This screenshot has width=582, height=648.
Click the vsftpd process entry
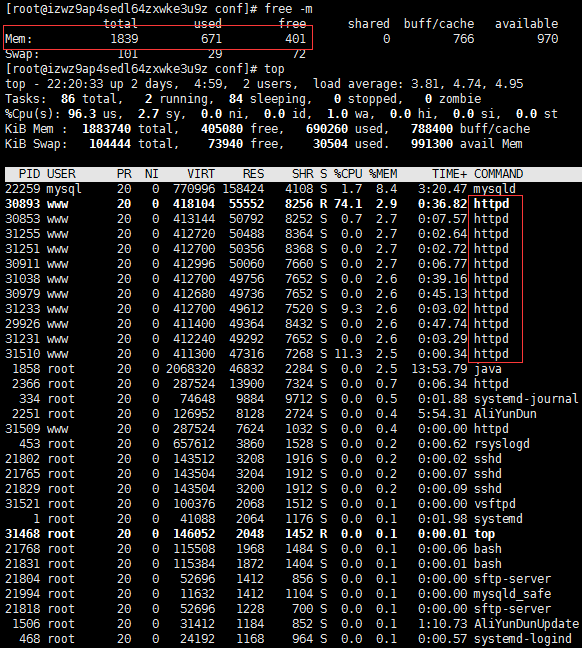click(x=495, y=504)
